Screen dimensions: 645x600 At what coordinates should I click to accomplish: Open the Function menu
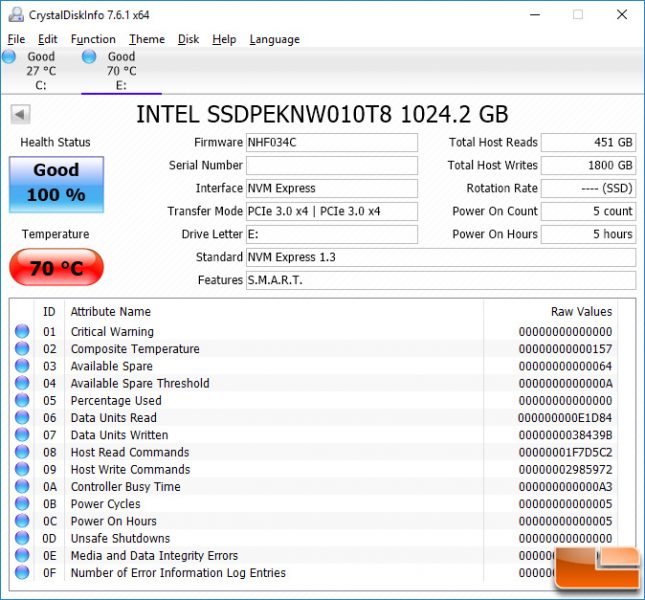[x=93, y=39]
